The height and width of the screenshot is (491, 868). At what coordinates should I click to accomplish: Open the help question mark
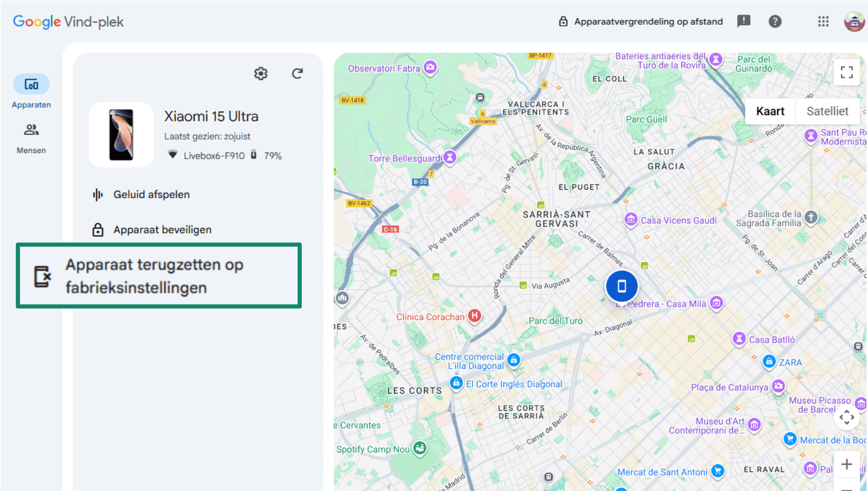pyautogui.click(x=775, y=22)
